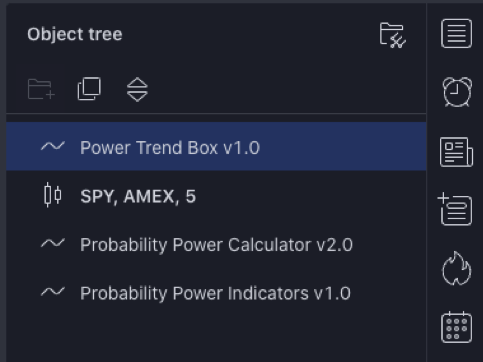
Task: Select Power Trend Box v1.0 row
Action: pos(216,147)
